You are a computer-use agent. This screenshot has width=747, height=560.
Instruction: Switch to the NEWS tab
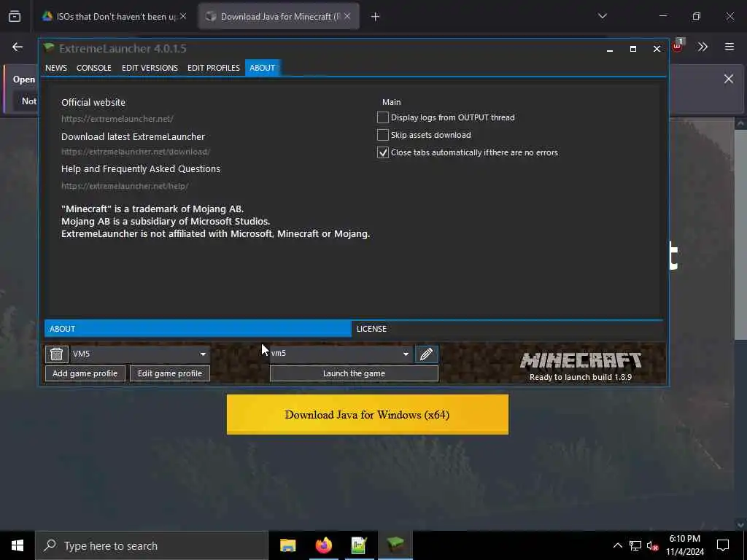click(56, 68)
